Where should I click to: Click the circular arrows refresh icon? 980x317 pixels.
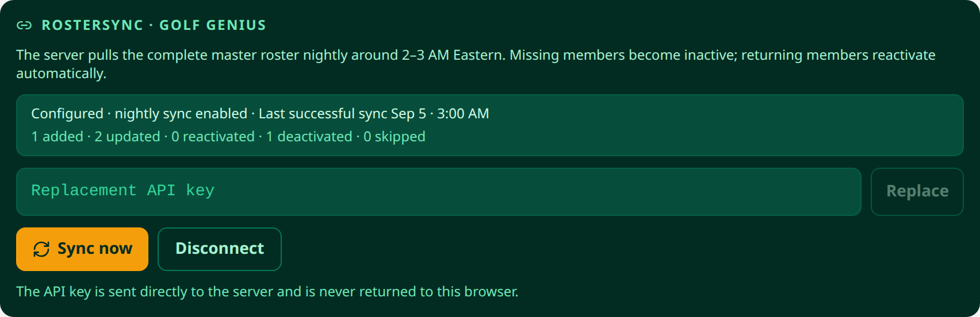pyautogui.click(x=41, y=249)
